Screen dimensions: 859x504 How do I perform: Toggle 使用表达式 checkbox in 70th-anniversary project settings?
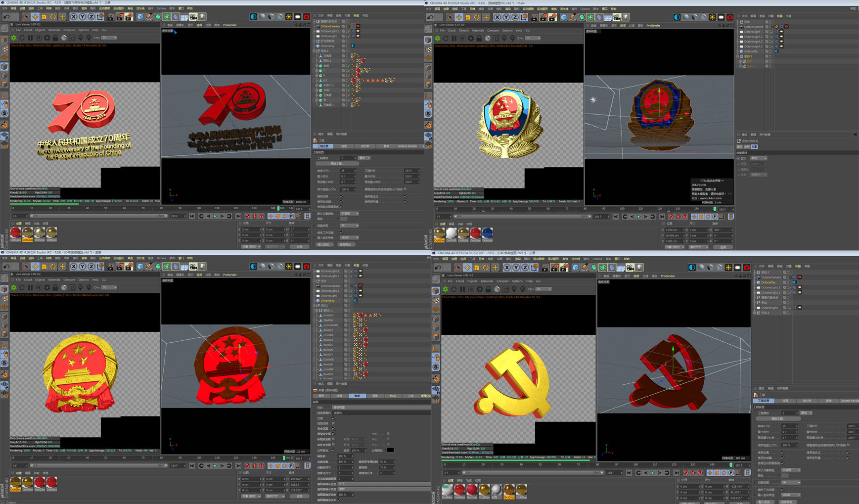click(x=405, y=196)
